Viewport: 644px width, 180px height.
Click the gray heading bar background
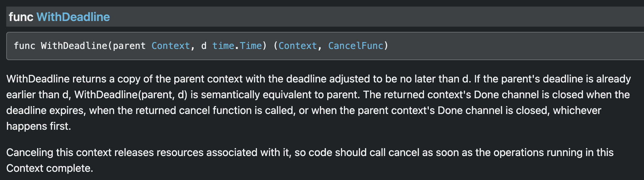(x=377, y=17)
